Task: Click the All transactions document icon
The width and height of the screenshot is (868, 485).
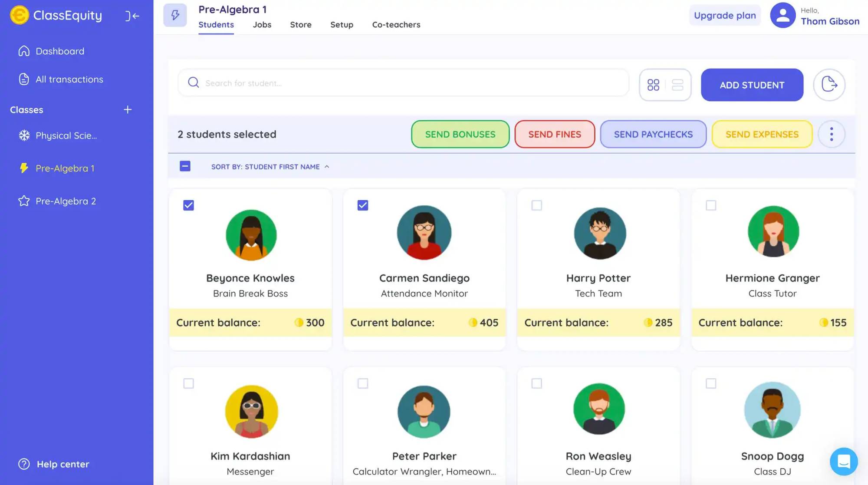Action: click(24, 79)
